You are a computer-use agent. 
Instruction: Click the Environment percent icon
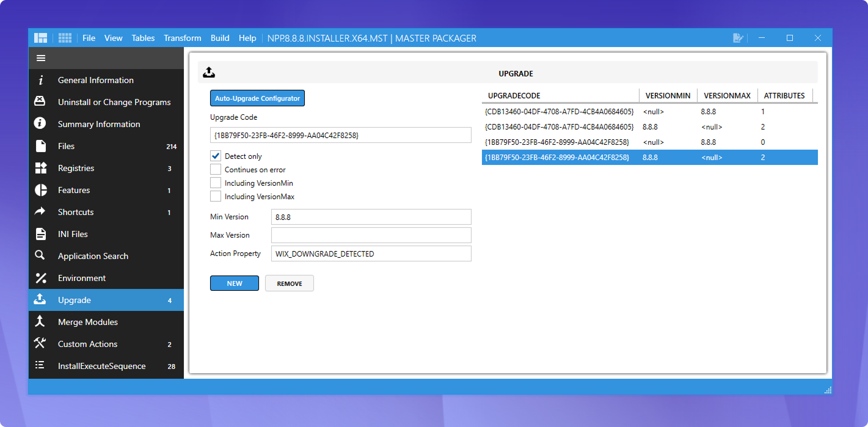tap(41, 278)
